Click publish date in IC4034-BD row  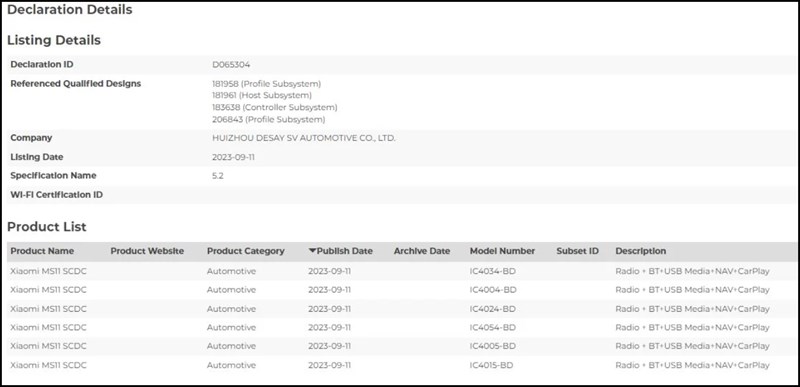[329, 271]
